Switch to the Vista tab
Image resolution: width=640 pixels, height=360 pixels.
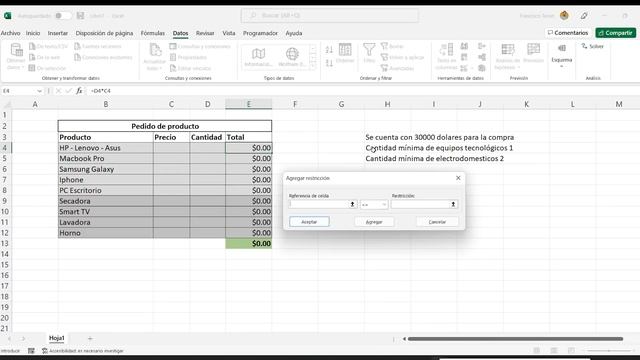click(x=229, y=33)
